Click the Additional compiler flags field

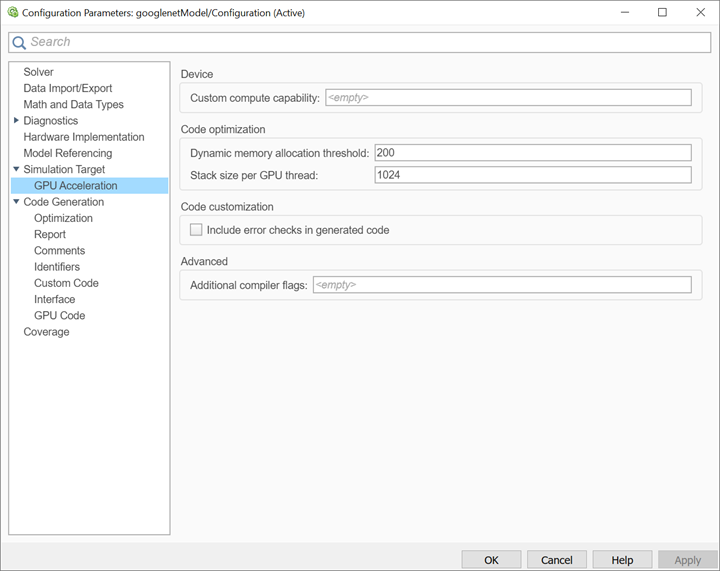click(x=501, y=285)
